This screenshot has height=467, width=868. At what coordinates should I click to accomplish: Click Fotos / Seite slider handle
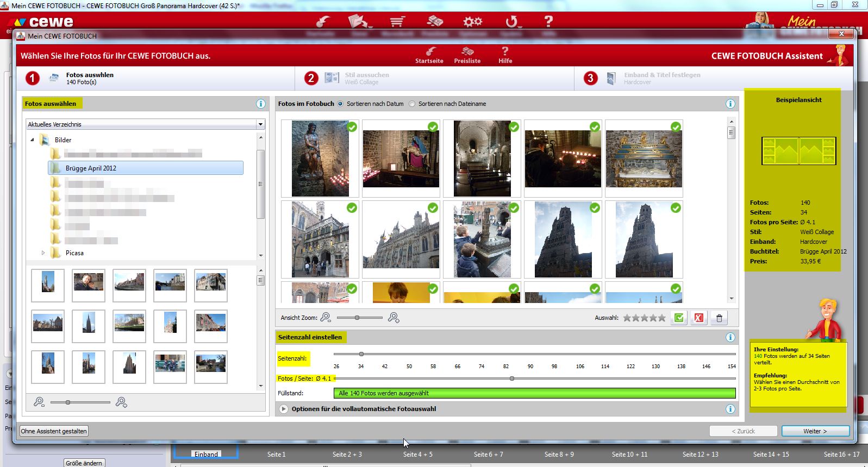[x=511, y=378]
